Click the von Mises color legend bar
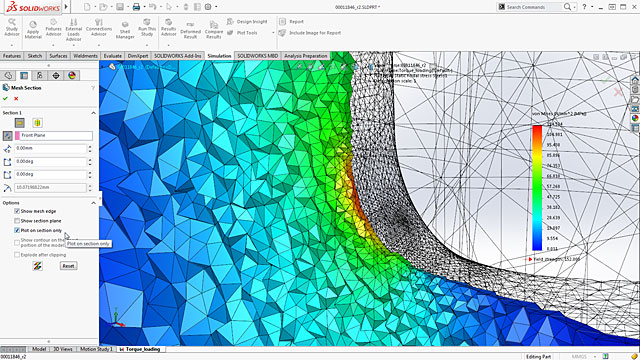 pyautogui.click(x=537, y=188)
